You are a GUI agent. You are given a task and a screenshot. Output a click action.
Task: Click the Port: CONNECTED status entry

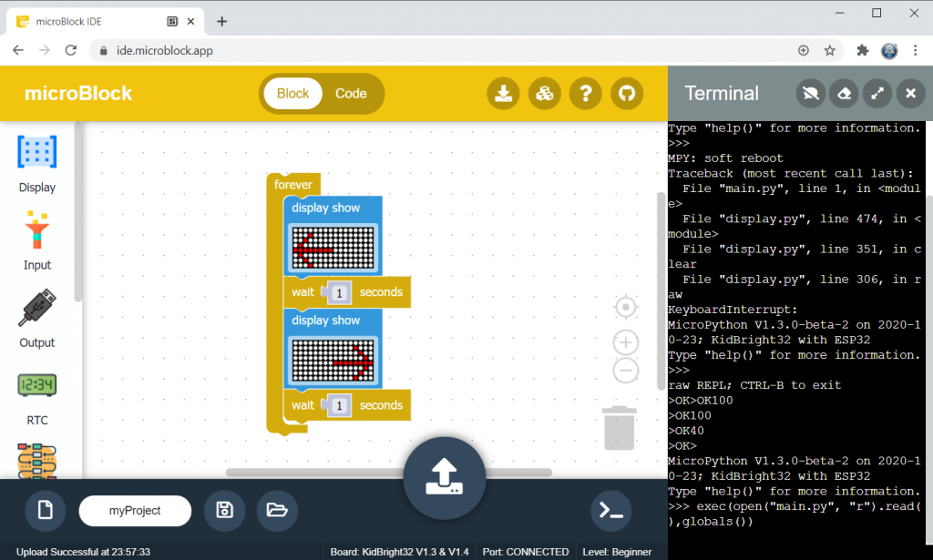(526, 552)
